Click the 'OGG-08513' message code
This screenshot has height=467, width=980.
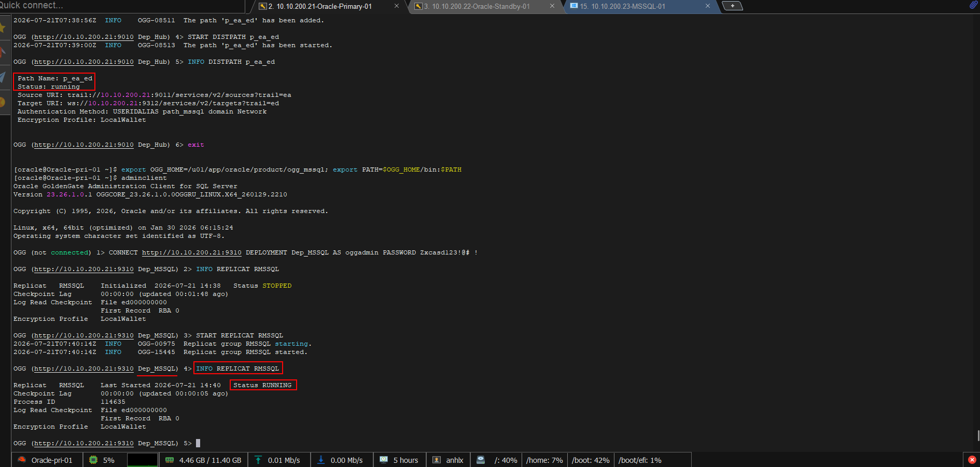157,45
